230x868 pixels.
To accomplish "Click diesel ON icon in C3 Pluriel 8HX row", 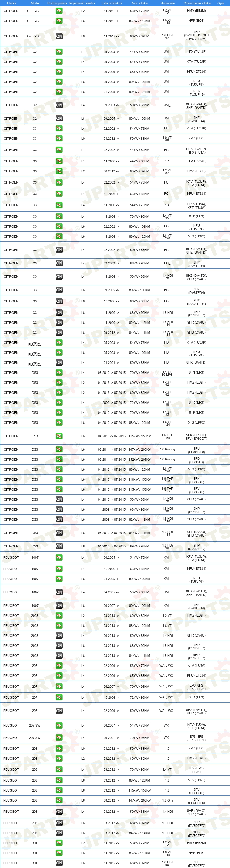I will point(59,363).
